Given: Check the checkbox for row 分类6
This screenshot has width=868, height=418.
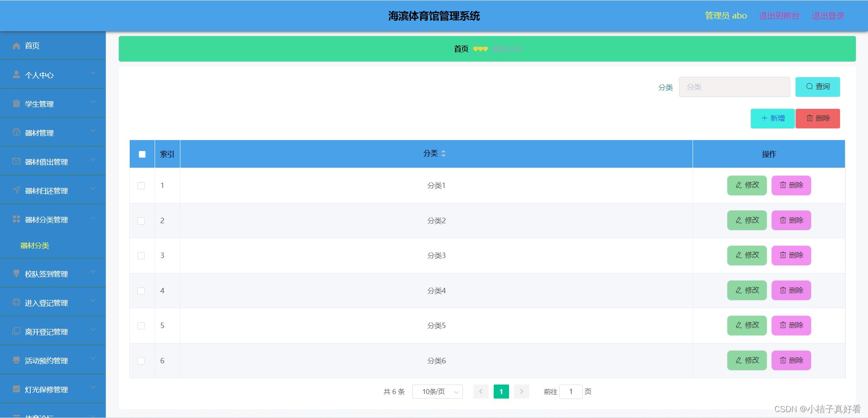Looking at the screenshot, I should pyautogui.click(x=141, y=361).
